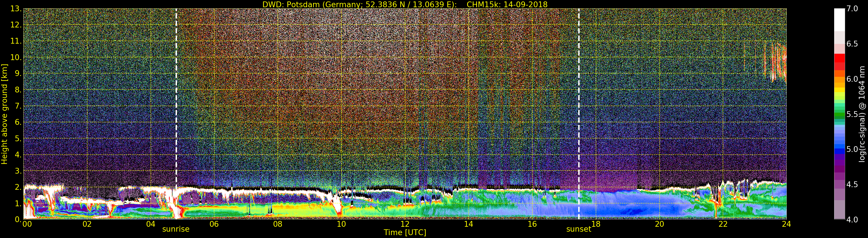The height and width of the screenshot is (238, 868).
Task: Click the '13.' height tick label
Action: click(16, 9)
